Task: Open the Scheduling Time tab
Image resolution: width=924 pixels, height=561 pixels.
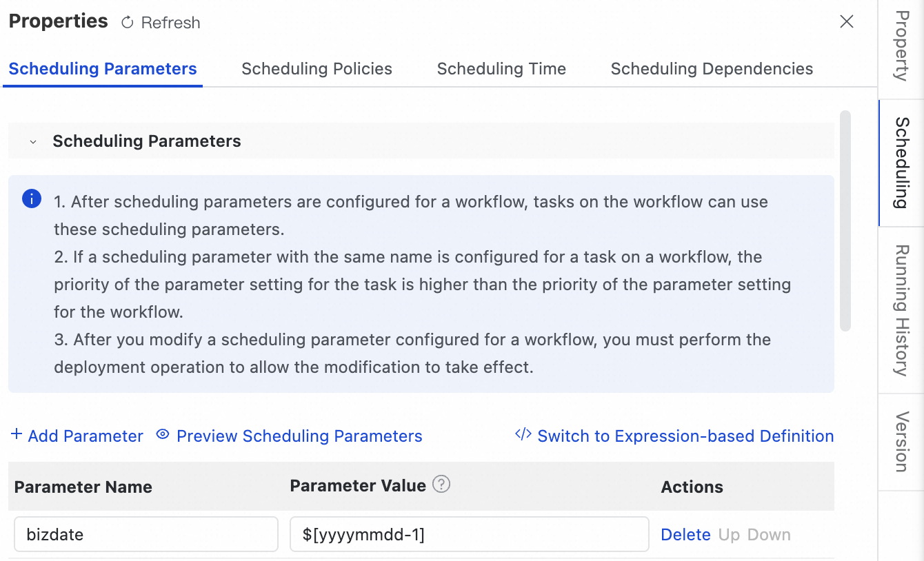Action: click(501, 69)
